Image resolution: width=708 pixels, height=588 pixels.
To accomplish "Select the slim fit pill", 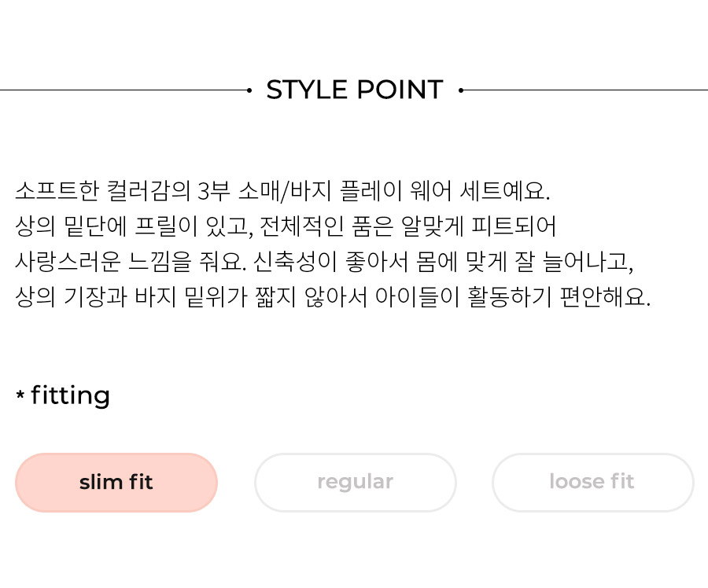I will point(116,483).
